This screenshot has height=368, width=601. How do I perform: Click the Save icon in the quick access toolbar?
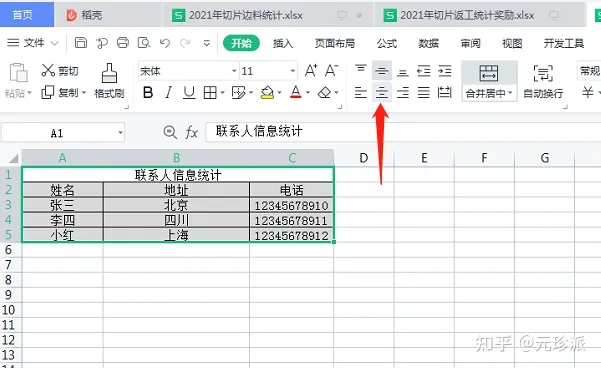click(80, 43)
